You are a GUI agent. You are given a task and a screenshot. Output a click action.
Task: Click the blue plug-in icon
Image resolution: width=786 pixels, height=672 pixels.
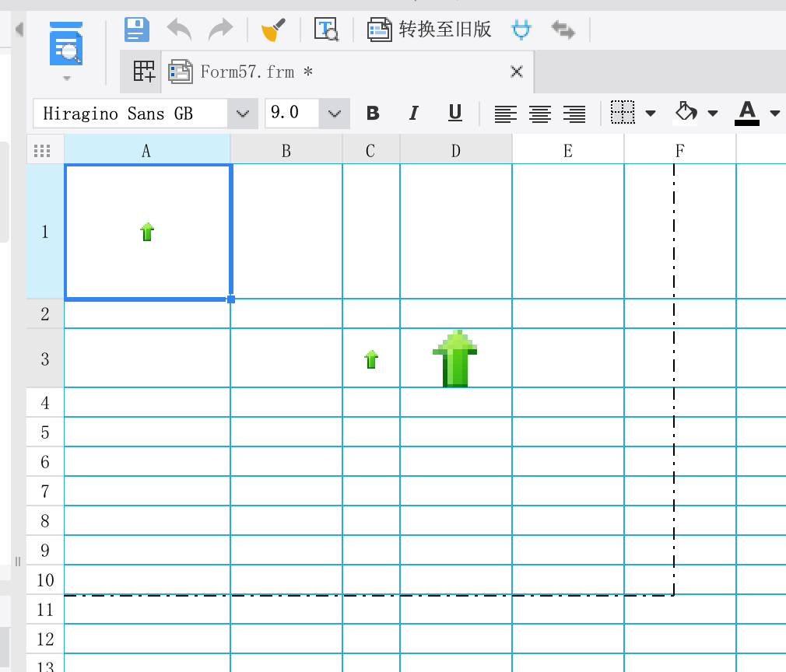[521, 30]
